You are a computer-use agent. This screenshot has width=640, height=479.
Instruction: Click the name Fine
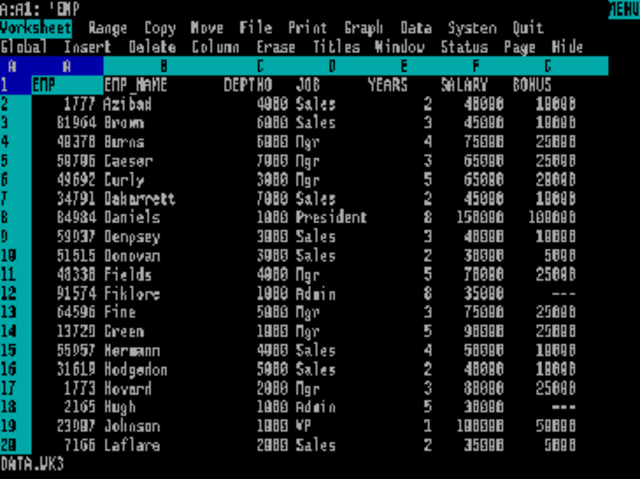[x=120, y=313]
